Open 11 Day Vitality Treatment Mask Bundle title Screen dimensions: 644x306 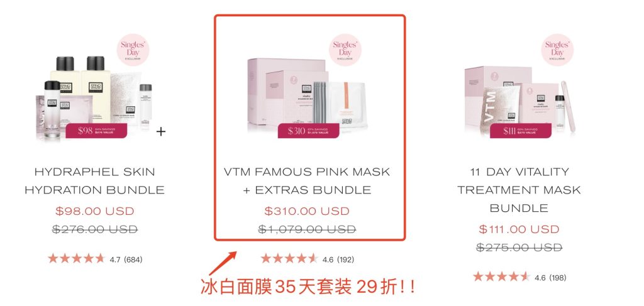tap(519, 190)
